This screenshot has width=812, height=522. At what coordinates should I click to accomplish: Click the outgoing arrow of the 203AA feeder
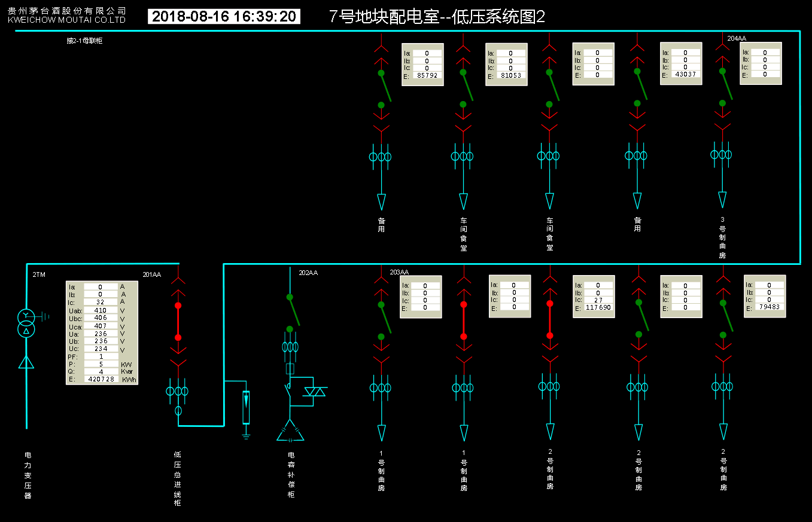tap(381, 432)
